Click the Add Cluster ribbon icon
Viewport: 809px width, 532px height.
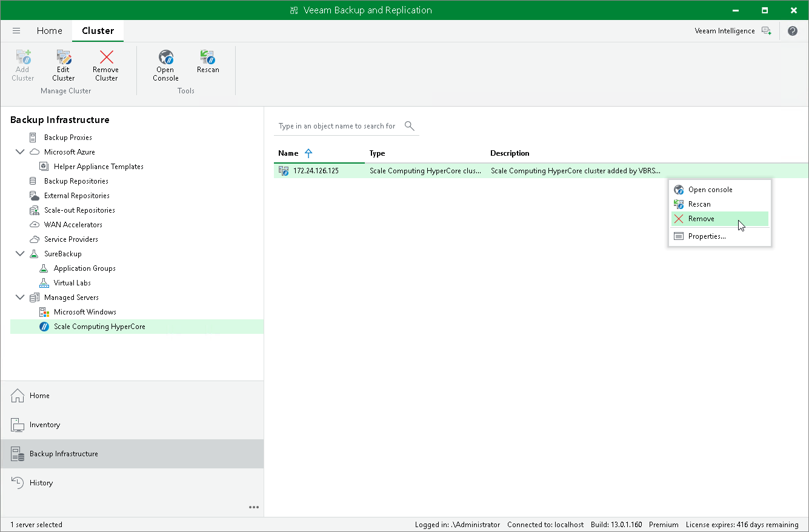pos(23,58)
